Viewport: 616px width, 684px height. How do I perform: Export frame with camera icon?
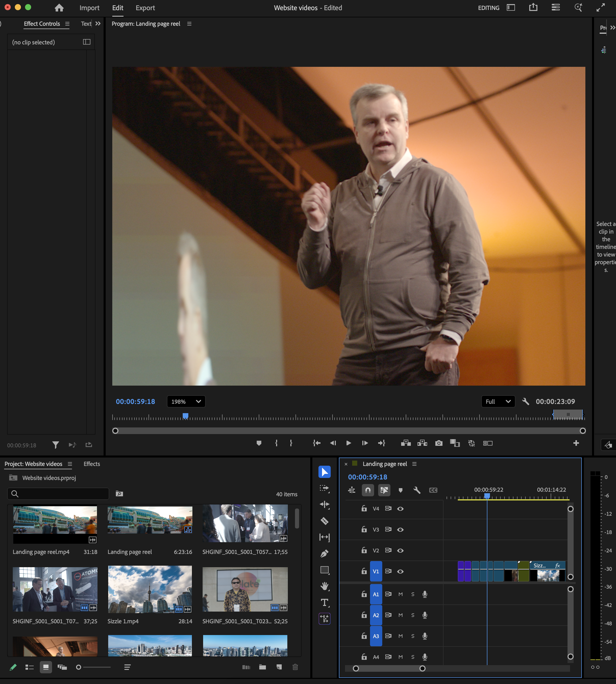point(439,443)
